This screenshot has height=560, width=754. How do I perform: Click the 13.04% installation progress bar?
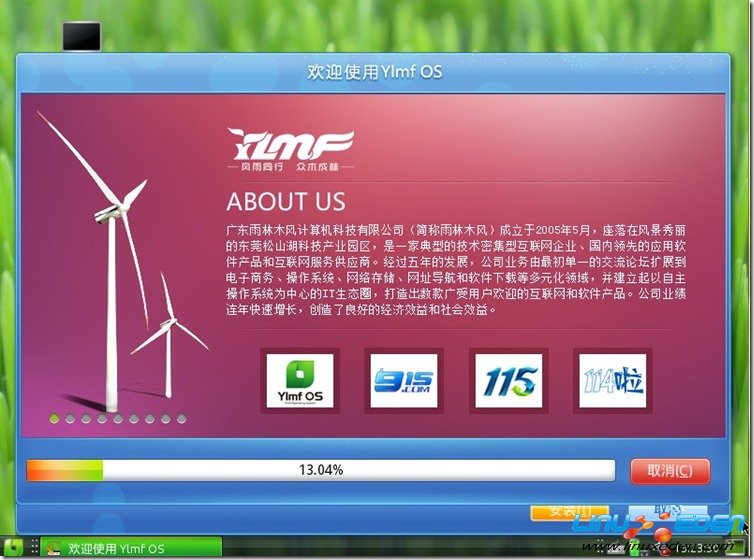(x=321, y=470)
